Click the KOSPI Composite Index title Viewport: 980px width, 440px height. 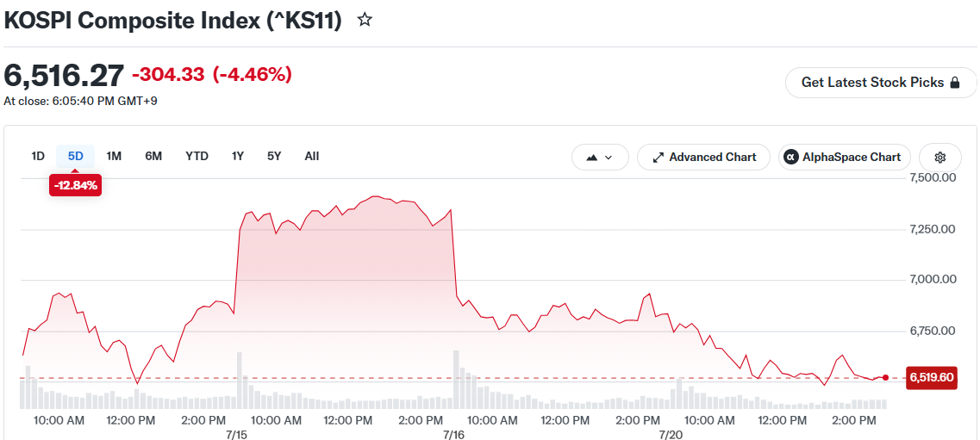(x=173, y=21)
